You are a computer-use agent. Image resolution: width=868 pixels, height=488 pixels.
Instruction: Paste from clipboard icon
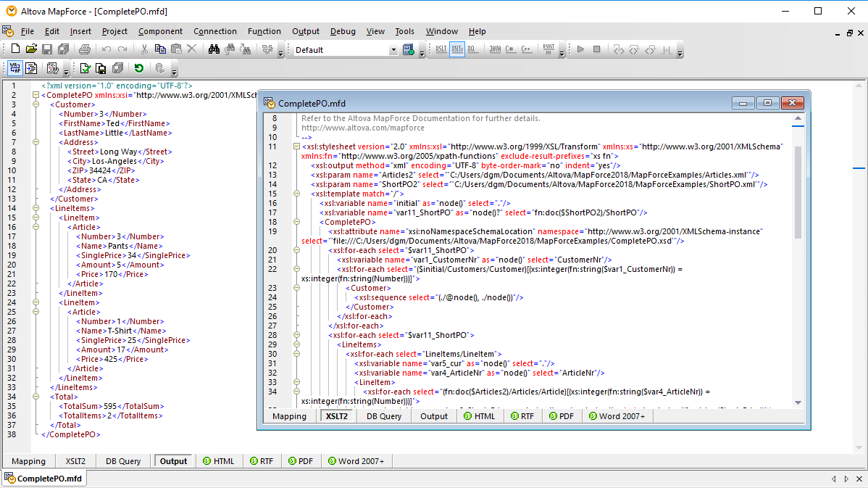[x=176, y=49]
